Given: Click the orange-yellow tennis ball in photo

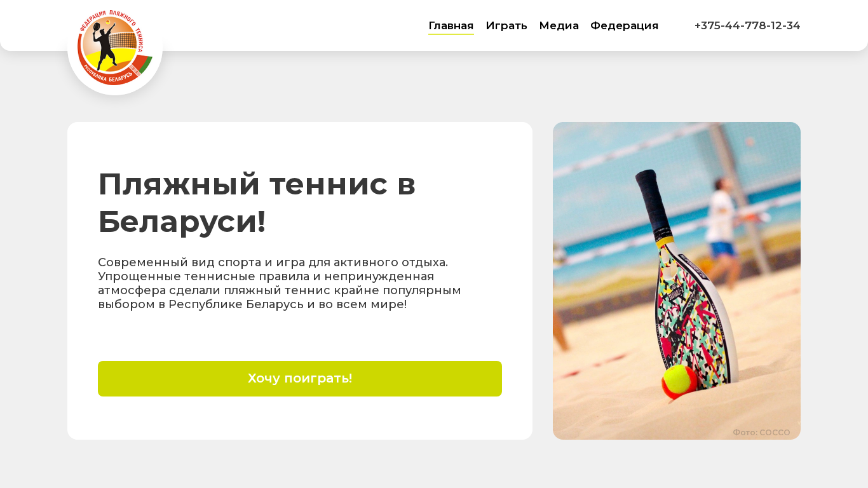Looking at the screenshot, I should (x=679, y=381).
